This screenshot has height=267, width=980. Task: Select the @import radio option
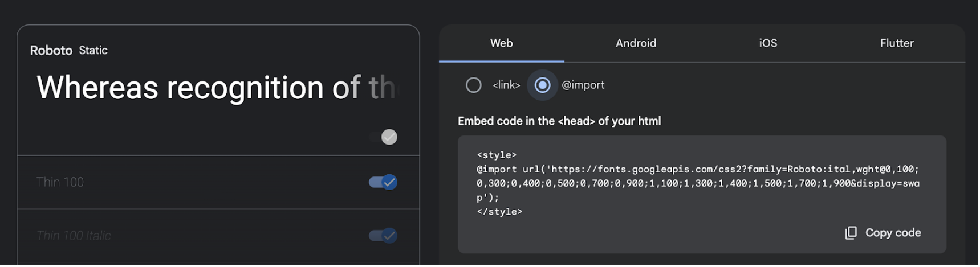coord(542,85)
